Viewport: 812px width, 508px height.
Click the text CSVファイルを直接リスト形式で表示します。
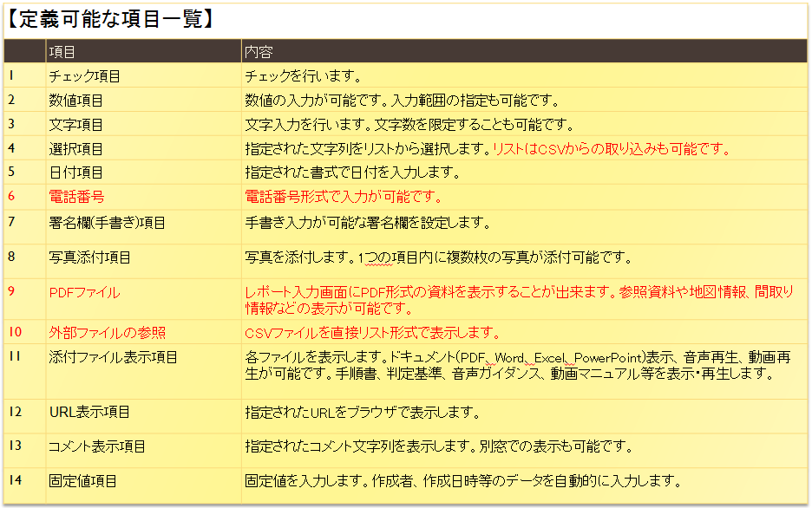point(372,332)
